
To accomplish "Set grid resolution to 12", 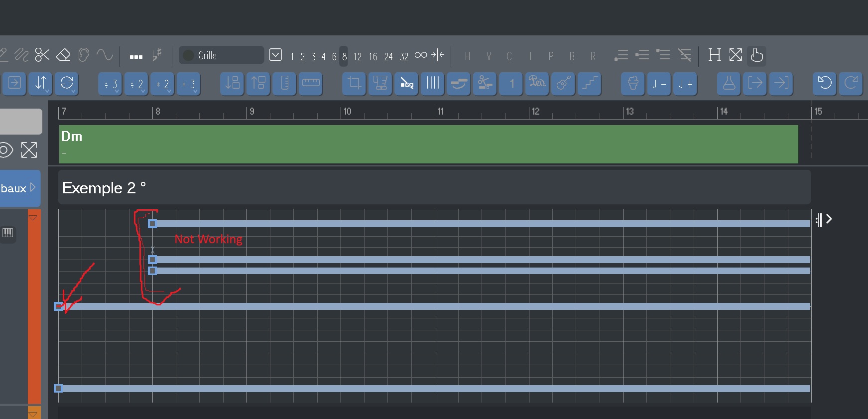I will pyautogui.click(x=358, y=56).
